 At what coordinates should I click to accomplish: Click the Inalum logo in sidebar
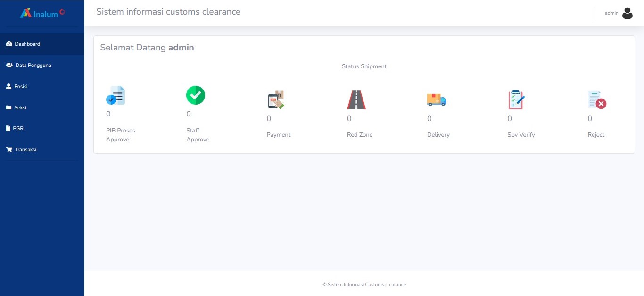[42, 13]
